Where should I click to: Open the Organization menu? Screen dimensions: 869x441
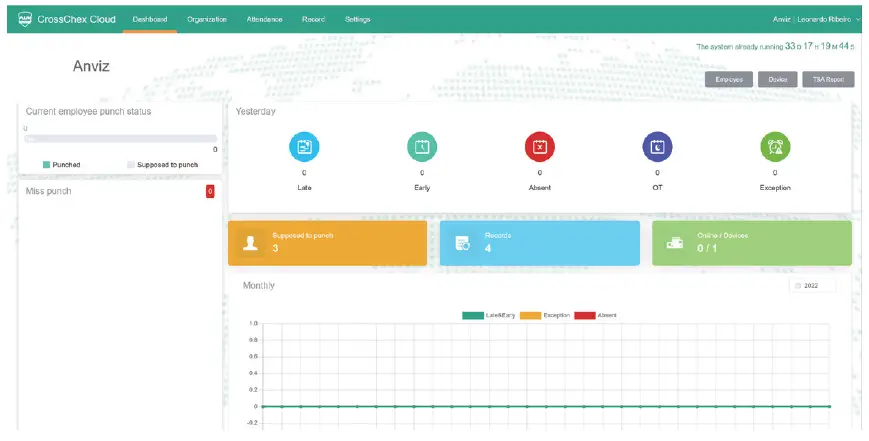(x=207, y=19)
